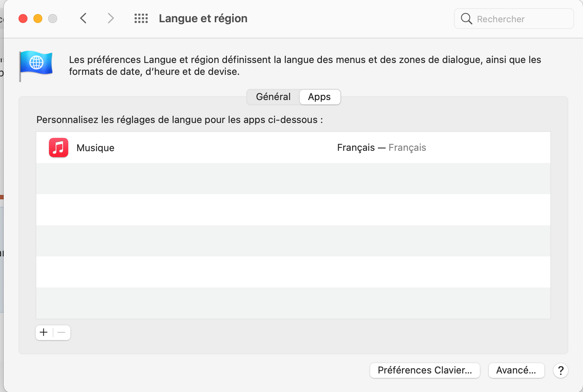
Task: Click the red Musique app icon
Action: pos(59,147)
